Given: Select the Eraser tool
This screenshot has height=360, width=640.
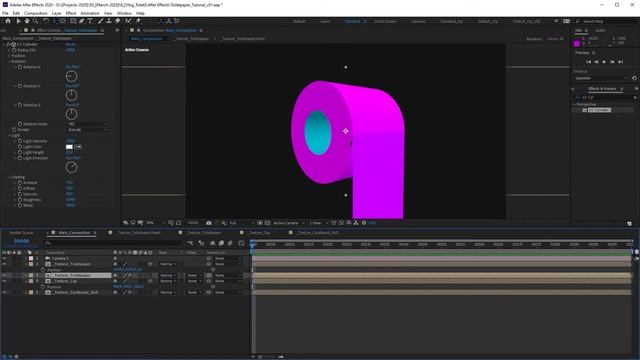Looking at the screenshot, I should [118, 21].
